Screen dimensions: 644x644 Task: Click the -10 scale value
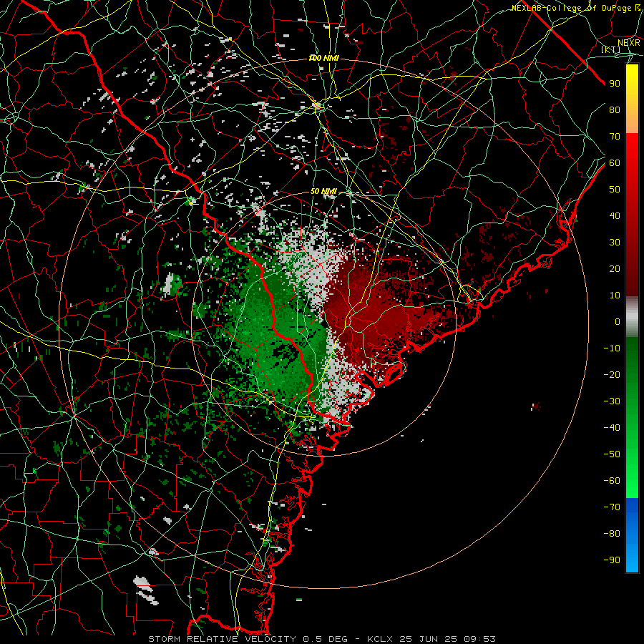[612, 348]
